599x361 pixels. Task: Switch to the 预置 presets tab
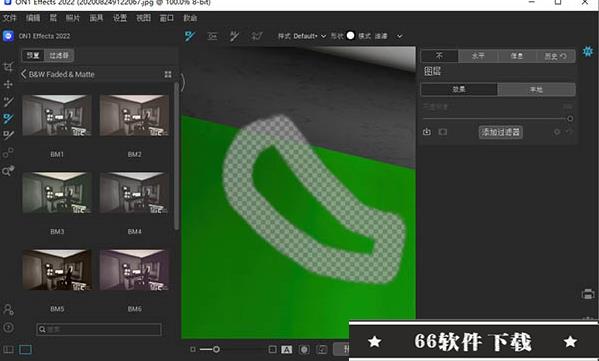(x=33, y=55)
